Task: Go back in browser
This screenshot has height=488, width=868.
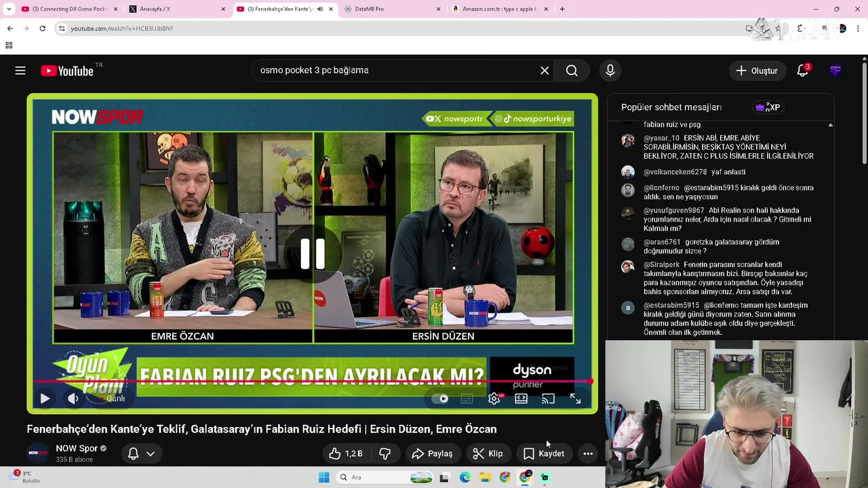Action: pos(9,28)
